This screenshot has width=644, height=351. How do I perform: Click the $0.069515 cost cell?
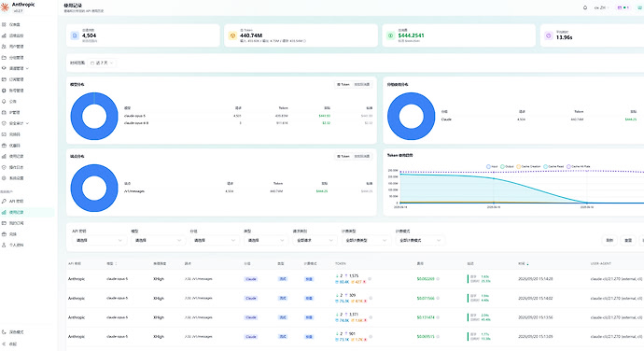(425, 337)
